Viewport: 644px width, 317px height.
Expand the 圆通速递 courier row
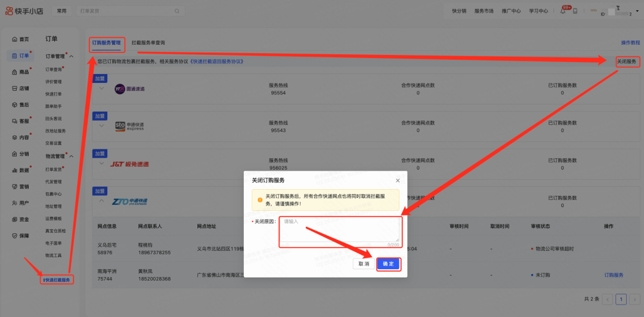102,88
